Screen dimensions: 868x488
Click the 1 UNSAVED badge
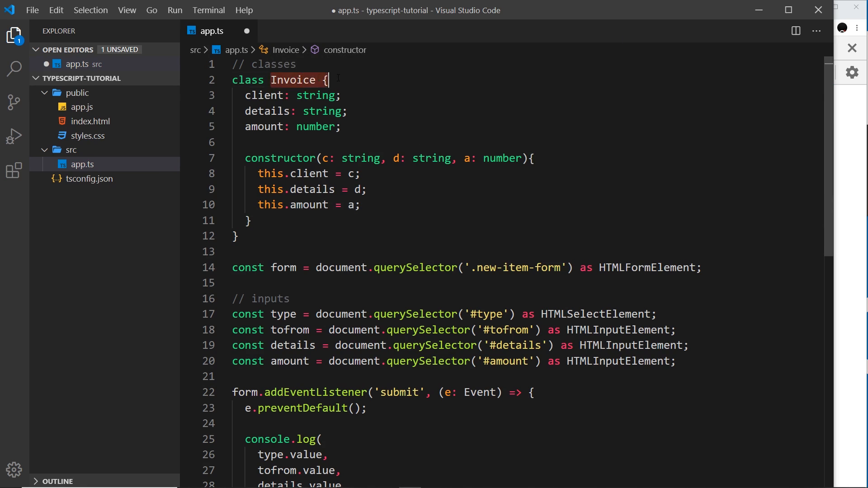(119, 50)
